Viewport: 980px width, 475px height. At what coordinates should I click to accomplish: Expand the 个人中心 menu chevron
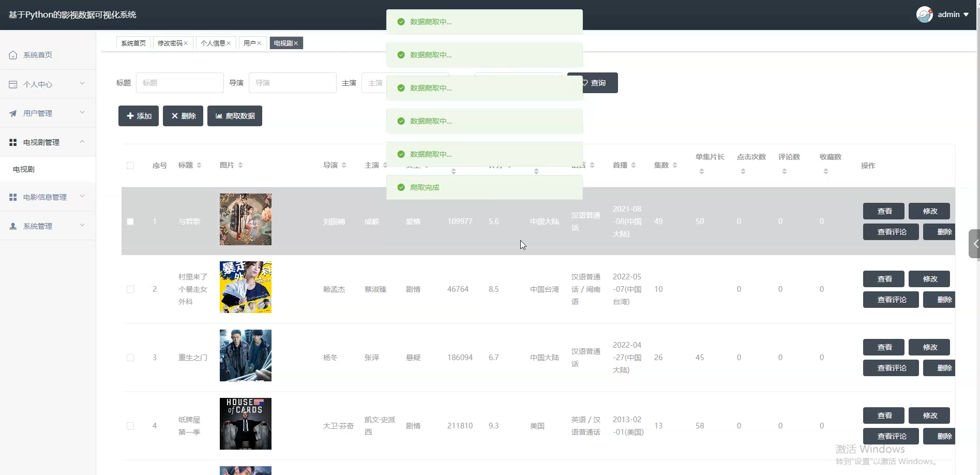coord(82,83)
